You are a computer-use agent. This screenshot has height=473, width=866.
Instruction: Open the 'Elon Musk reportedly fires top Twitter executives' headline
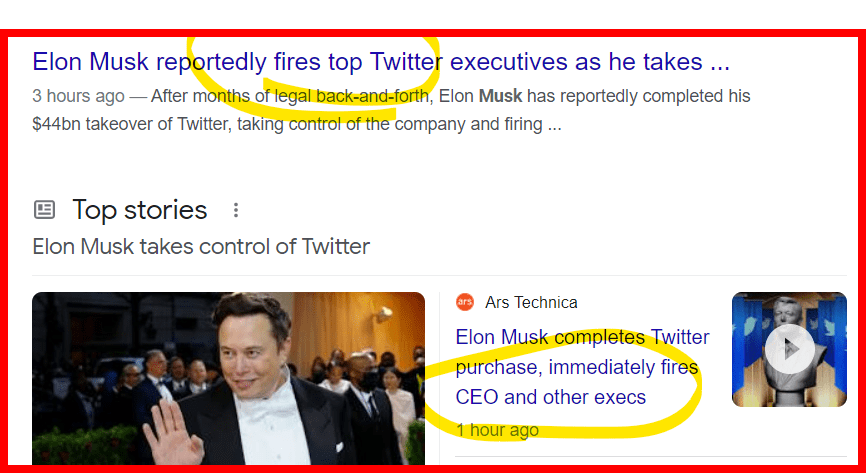pos(380,62)
